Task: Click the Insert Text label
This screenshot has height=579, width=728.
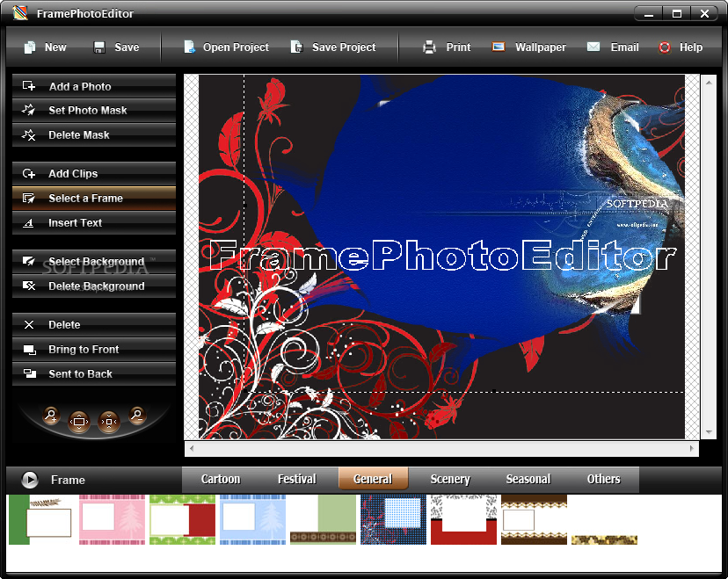Action: (75, 222)
